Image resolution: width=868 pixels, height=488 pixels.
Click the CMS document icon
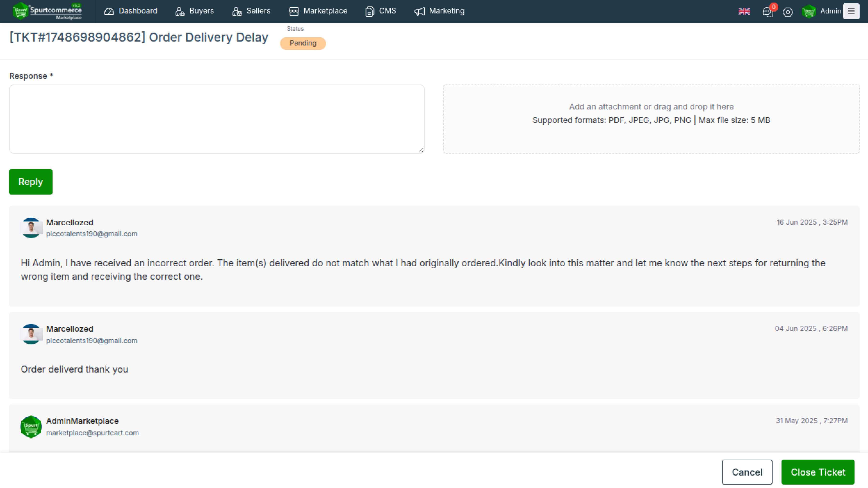370,12
